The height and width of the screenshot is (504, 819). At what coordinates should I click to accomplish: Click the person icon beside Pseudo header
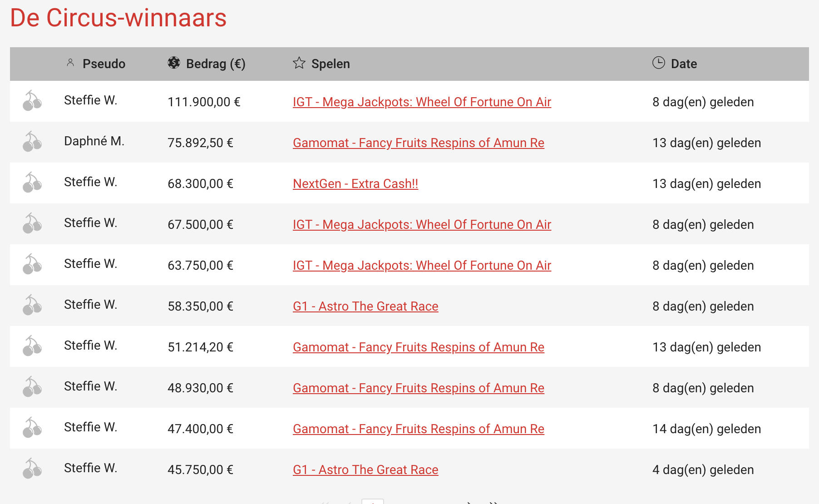[70, 63]
